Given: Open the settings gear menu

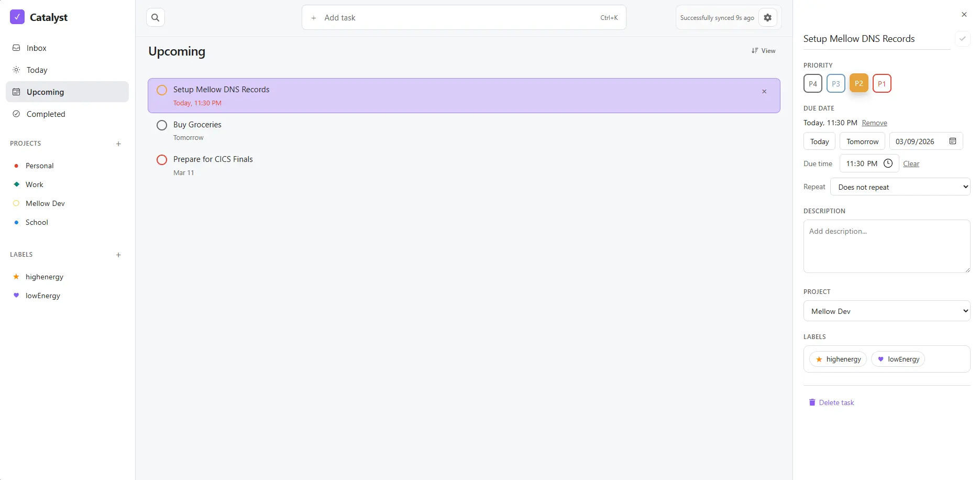Looking at the screenshot, I should (x=767, y=17).
